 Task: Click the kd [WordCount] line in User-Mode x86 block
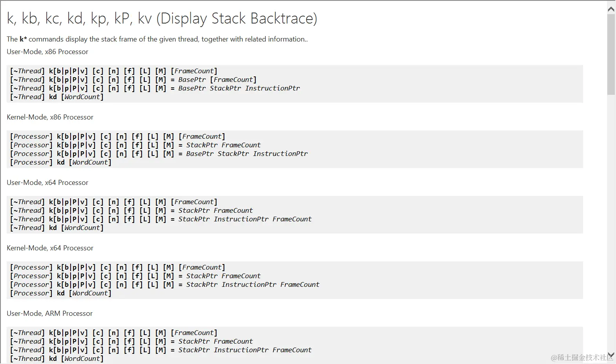pos(57,97)
